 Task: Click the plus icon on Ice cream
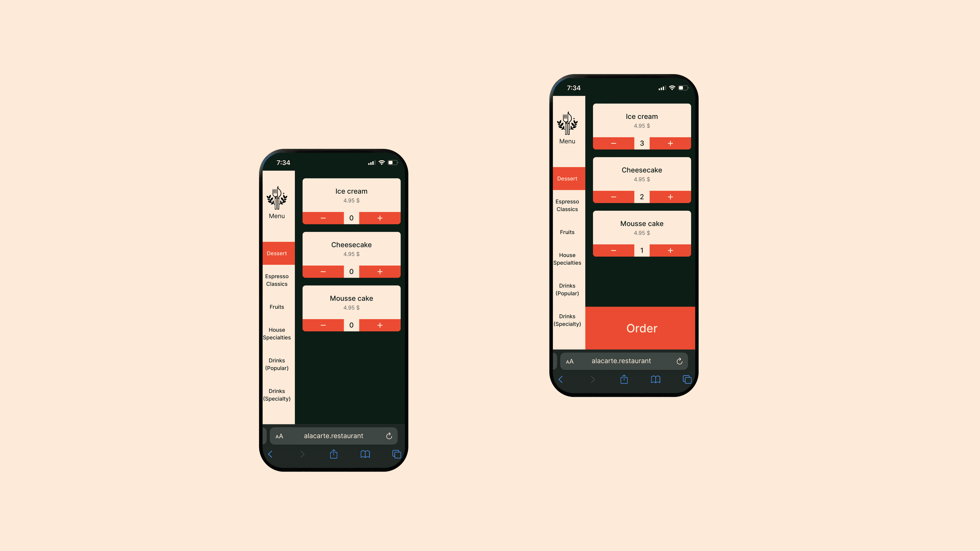(x=379, y=217)
